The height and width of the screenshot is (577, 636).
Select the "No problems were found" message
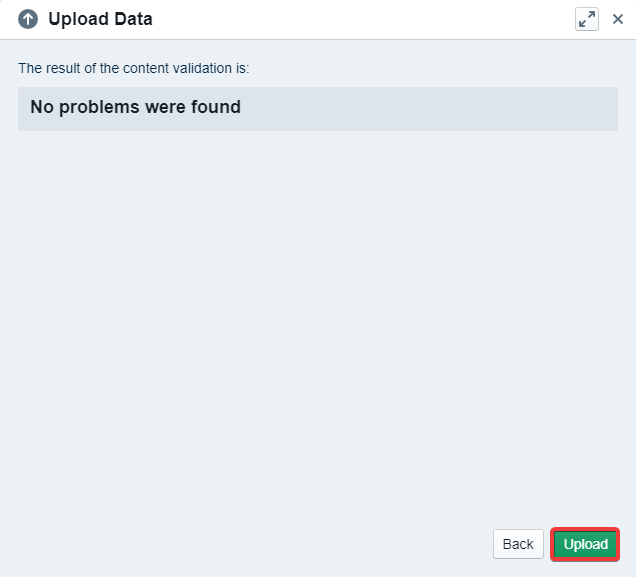pyautogui.click(x=135, y=107)
